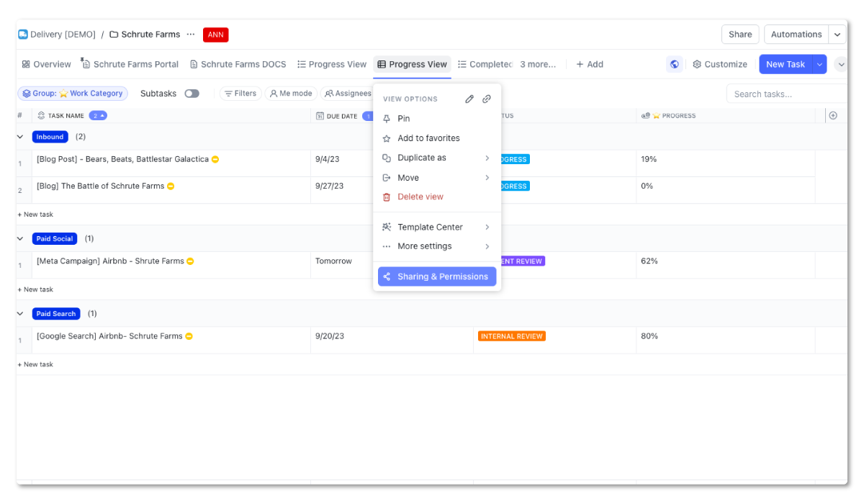Toggle the Subtasks switch
Viewport: 864px width, 504px height.
[x=191, y=93]
